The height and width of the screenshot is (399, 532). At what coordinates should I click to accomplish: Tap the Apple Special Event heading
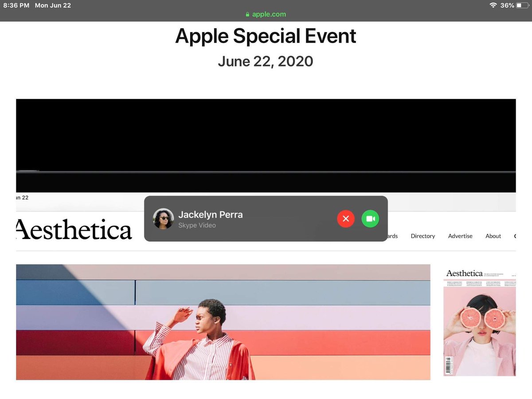pos(266,36)
